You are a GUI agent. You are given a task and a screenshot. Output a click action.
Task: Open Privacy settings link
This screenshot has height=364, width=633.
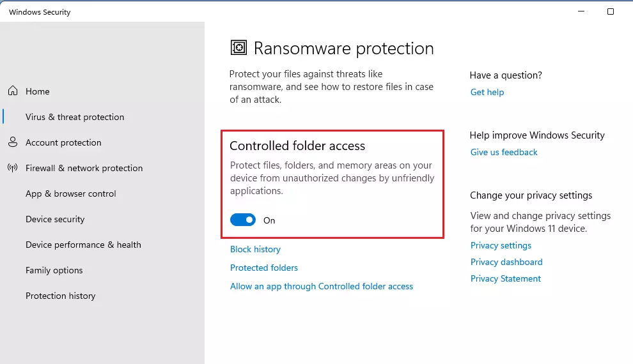coord(501,245)
